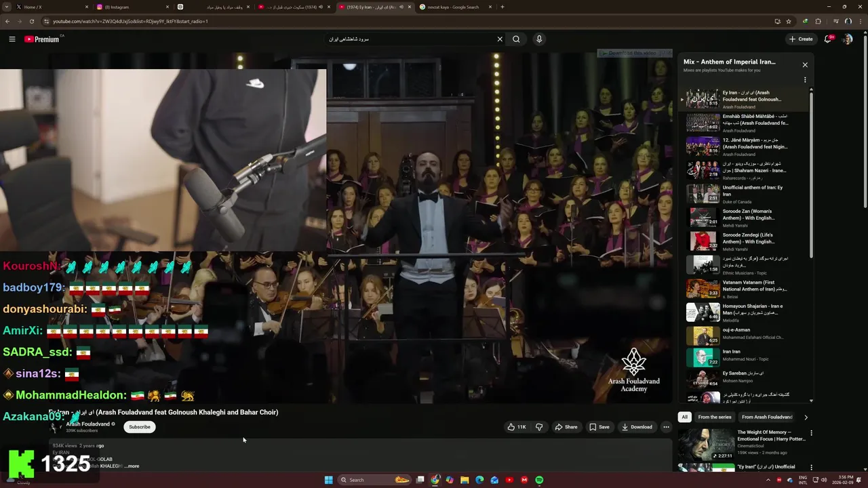Show hidden system tray icons
Image resolution: width=868 pixels, height=488 pixels.
[x=768, y=480]
